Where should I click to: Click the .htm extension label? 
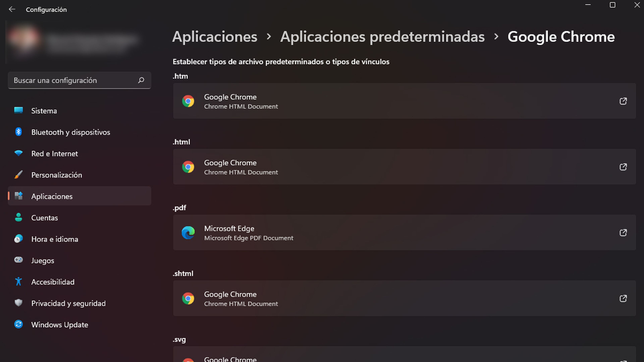click(180, 76)
